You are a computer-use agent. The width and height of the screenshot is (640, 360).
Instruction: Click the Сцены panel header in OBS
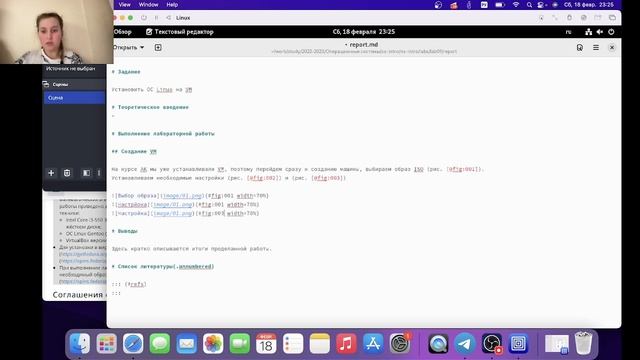click(x=74, y=84)
